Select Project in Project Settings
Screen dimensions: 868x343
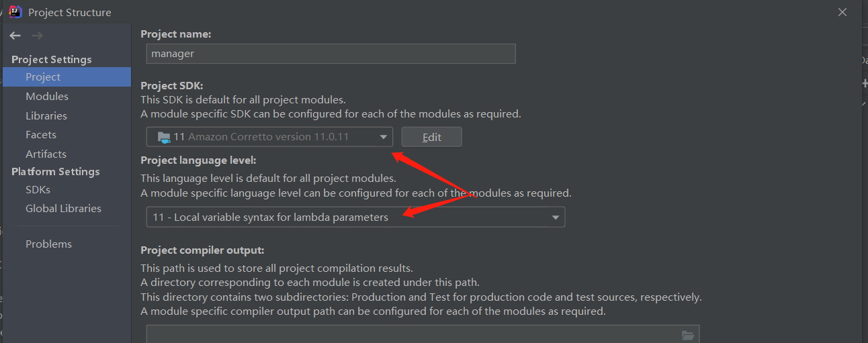[43, 77]
